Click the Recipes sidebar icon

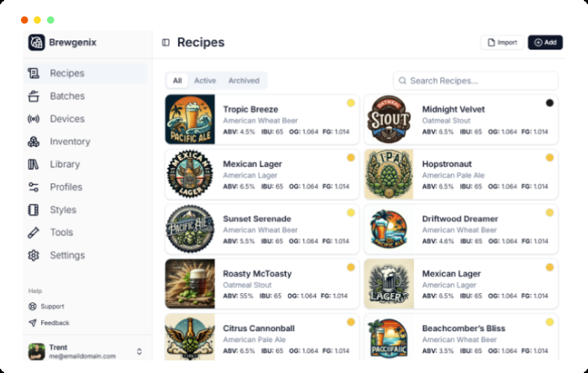[34, 73]
